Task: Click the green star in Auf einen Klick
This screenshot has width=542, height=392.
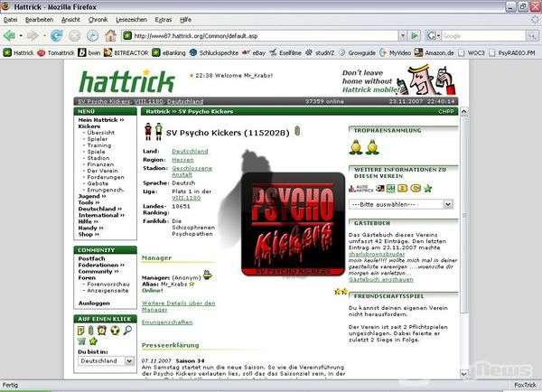Action: (93, 341)
